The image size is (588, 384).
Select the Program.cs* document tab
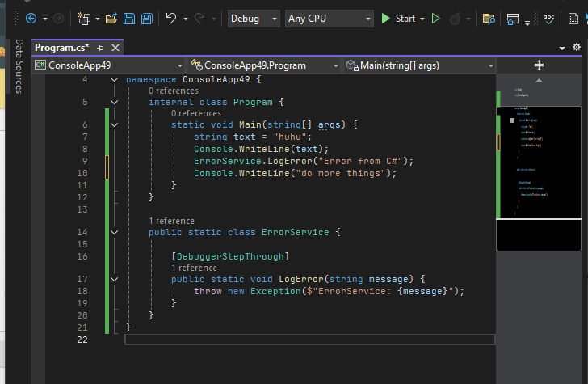pos(62,48)
